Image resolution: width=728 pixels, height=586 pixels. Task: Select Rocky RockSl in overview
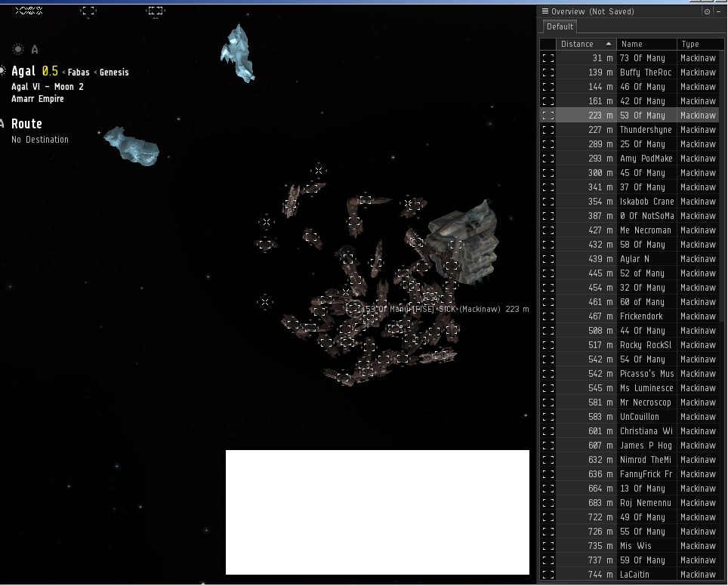tap(629, 345)
